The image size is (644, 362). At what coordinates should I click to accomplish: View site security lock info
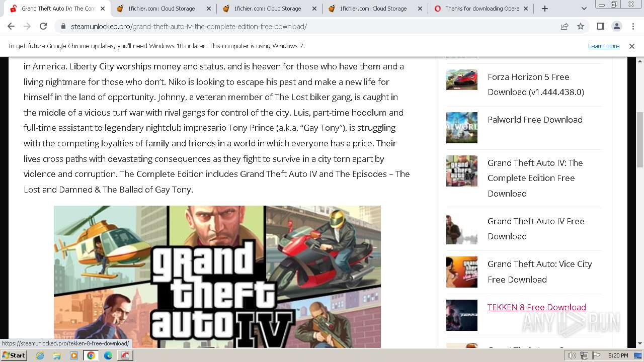click(x=63, y=27)
